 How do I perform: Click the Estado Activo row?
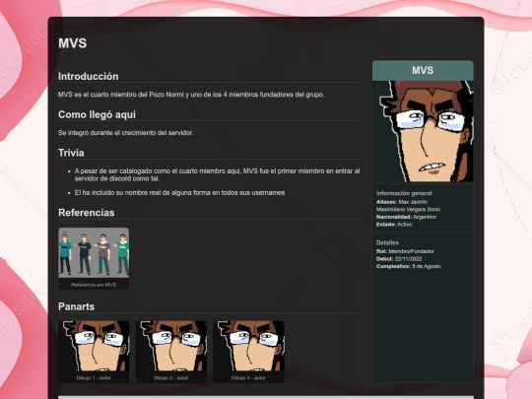click(394, 225)
